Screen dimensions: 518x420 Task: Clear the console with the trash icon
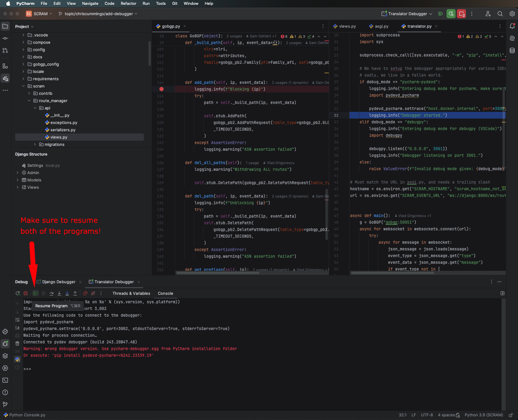(x=17, y=343)
